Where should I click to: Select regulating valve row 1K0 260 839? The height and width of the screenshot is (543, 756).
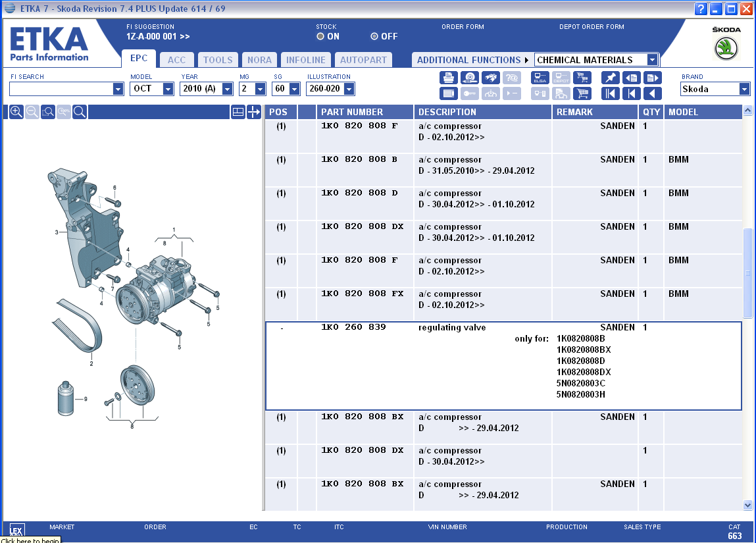pos(503,366)
